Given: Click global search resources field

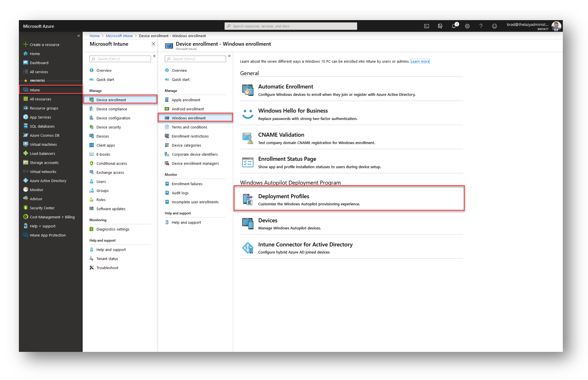Looking at the screenshot, I should click(291, 26).
